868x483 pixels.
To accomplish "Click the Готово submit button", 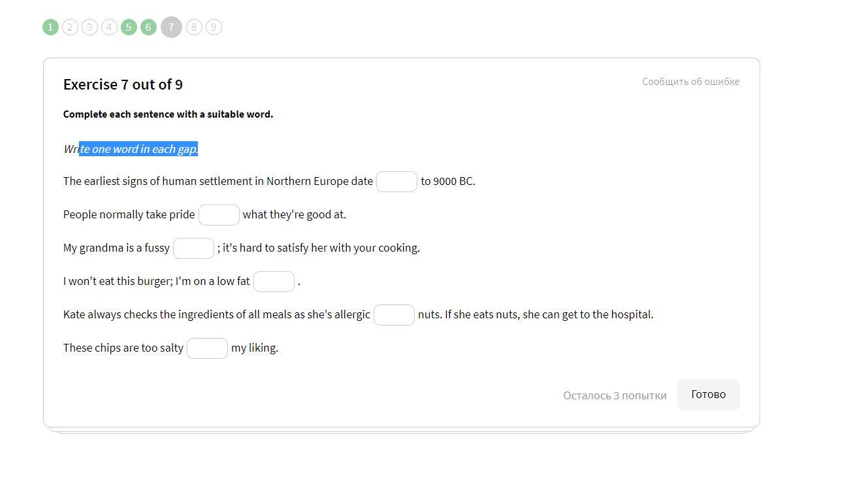I will (708, 395).
